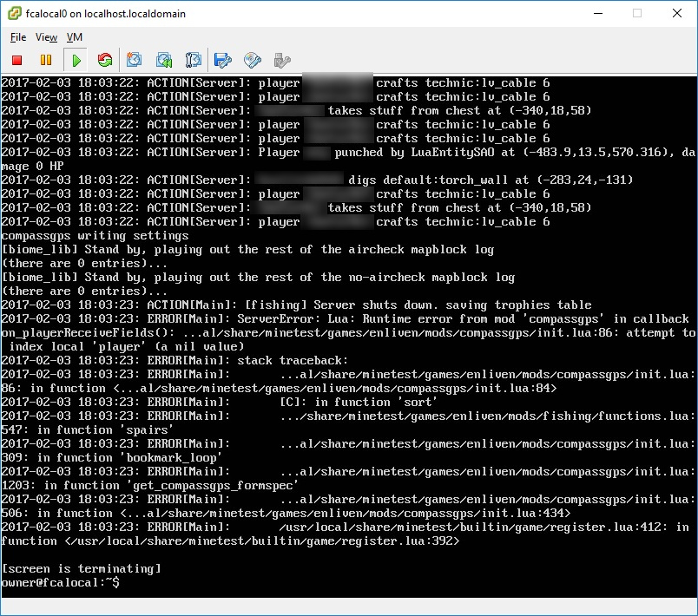
Task: Minimize the console window
Action: pos(597,14)
